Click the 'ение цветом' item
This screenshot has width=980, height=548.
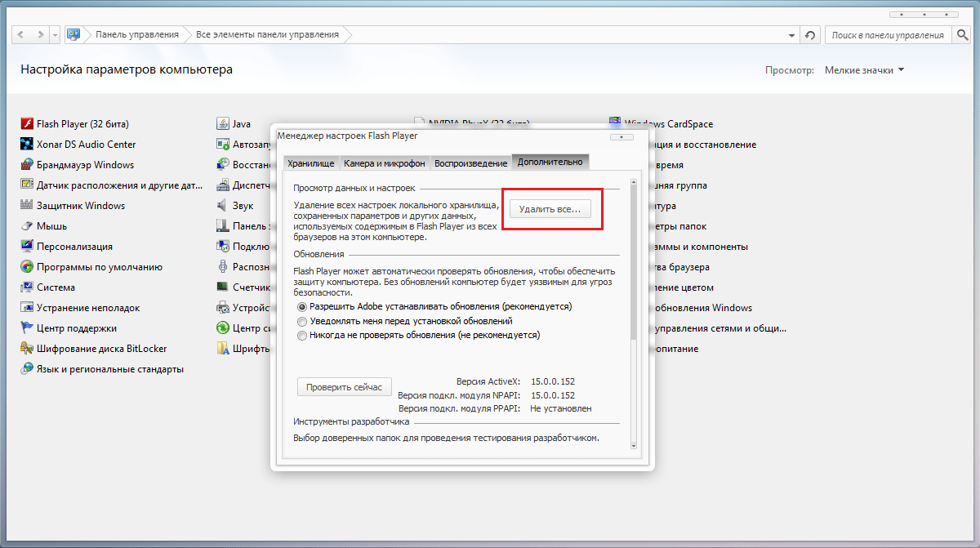(x=684, y=287)
